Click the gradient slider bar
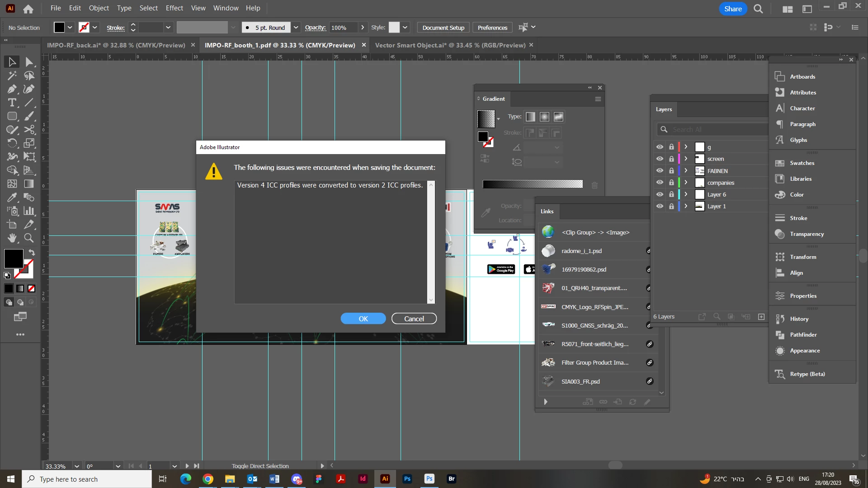868x488 pixels. [533, 184]
